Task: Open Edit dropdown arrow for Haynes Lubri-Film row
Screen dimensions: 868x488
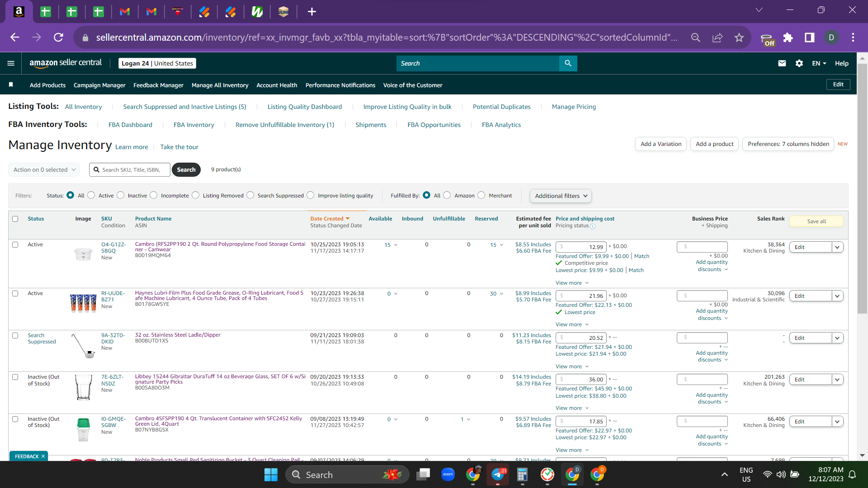Action: click(x=838, y=296)
